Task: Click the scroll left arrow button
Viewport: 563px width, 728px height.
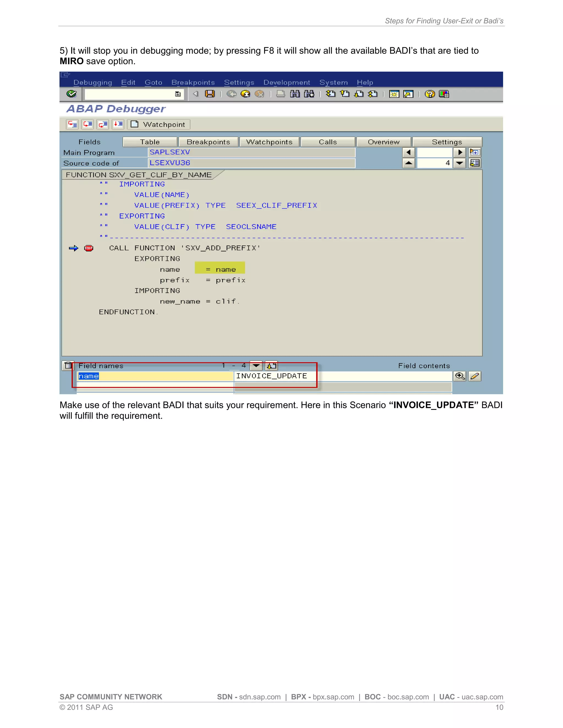Action: tap(409, 152)
